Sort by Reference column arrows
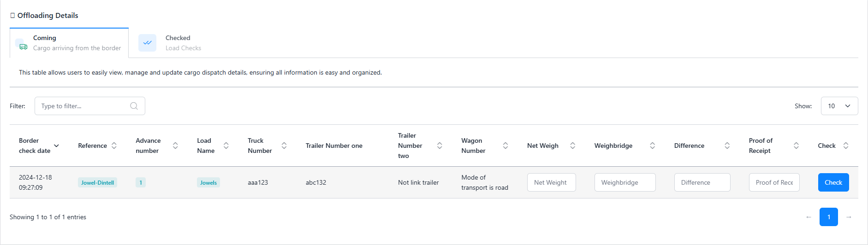Viewport: 868px width, 245px height. pyautogui.click(x=114, y=146)
